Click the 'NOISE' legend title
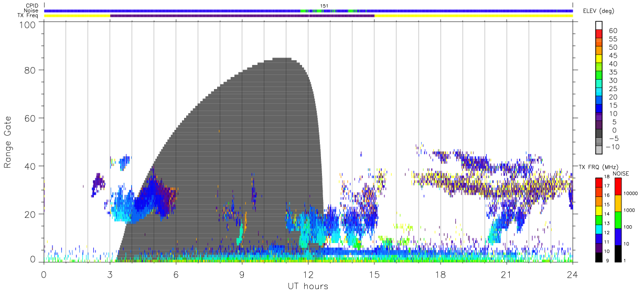The height and width of the screenshot is (297, 644). coord(620,173)
